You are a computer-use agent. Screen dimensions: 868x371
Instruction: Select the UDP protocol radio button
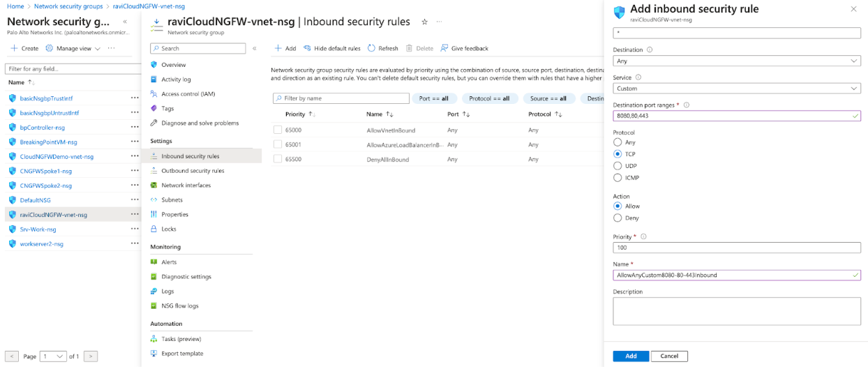pos(618,166)
